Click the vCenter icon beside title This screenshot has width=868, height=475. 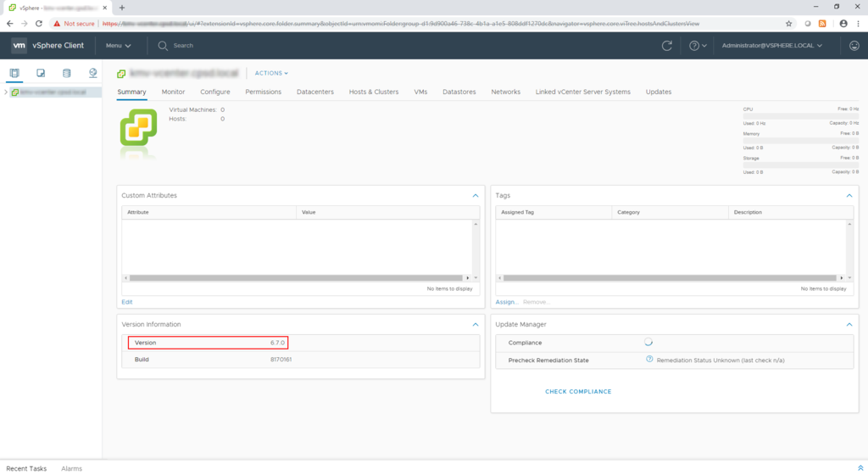pos(121,73)
